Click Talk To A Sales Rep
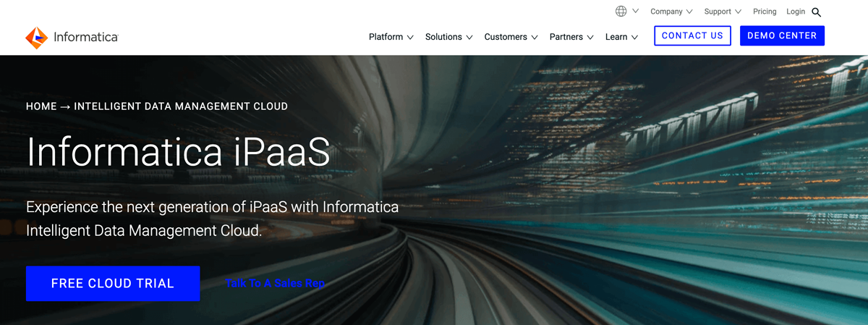 [275, 283]
